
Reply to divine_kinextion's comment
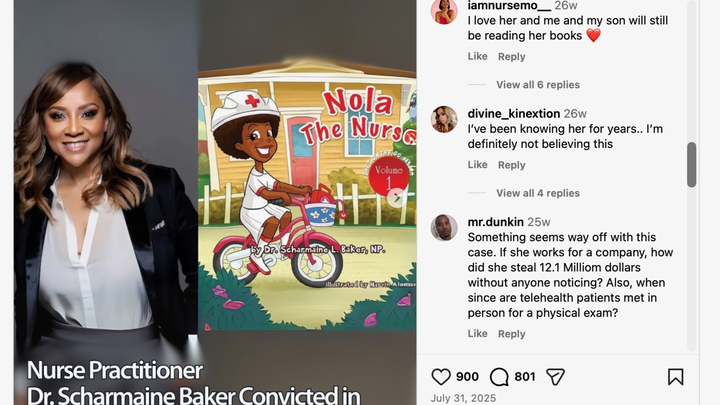click(512, 165)
